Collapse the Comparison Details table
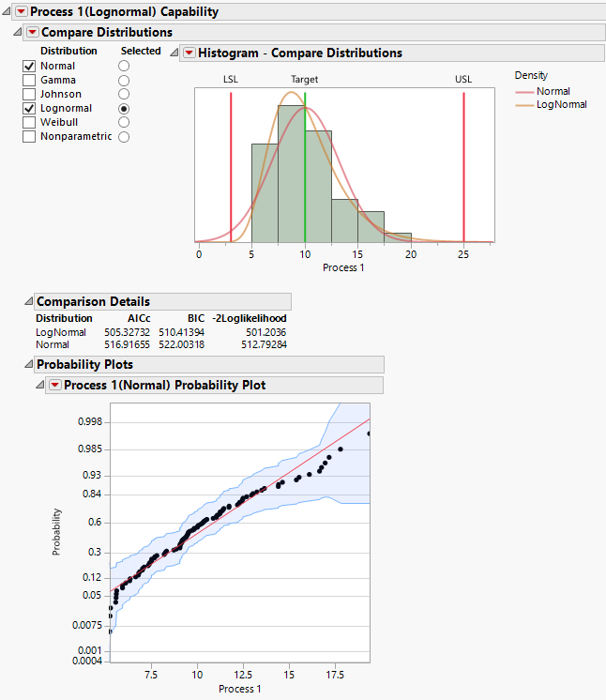Screen dimensions: 606x700 click(x=28, y=301)
